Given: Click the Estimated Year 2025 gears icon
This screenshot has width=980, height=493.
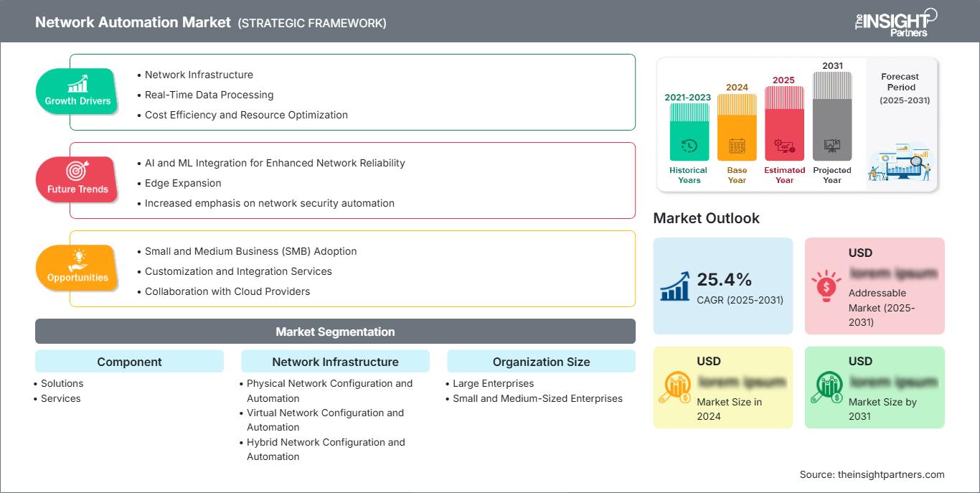Looking at the screenshot, I should click(x=784, y=146).
